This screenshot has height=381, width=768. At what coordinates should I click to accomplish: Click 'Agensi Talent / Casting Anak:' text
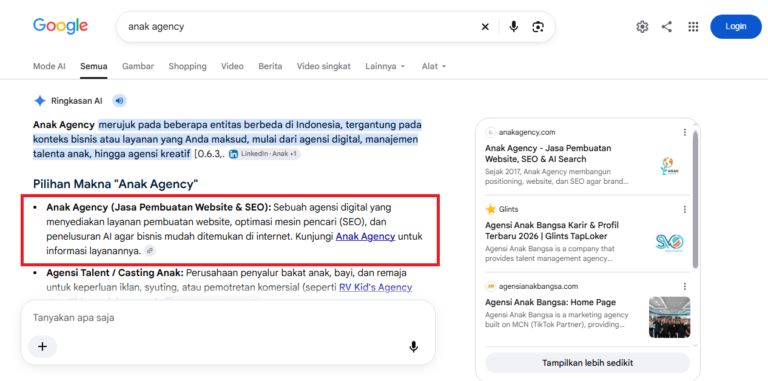pos(115,272)
